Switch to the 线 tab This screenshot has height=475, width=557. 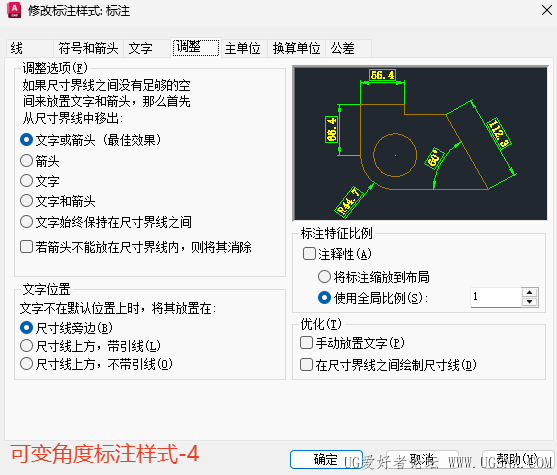point(30,48)
